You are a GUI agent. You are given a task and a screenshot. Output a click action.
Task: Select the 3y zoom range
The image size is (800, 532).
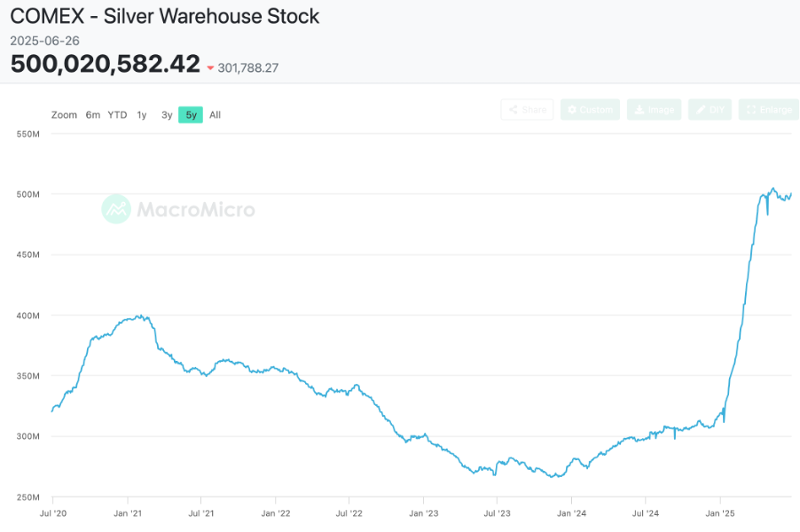click(167, 114)
